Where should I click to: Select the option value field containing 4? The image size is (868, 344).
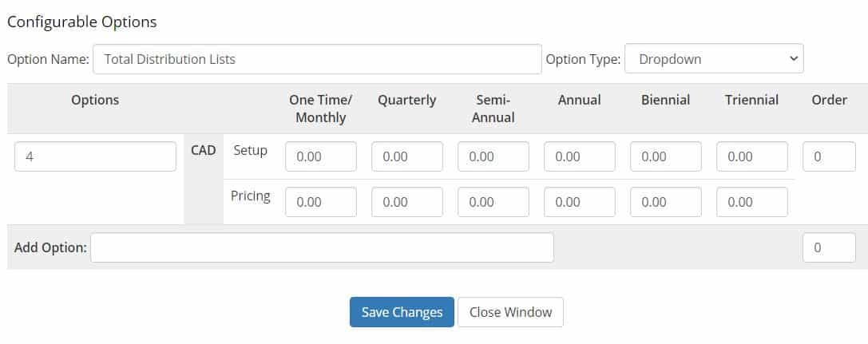95,156
